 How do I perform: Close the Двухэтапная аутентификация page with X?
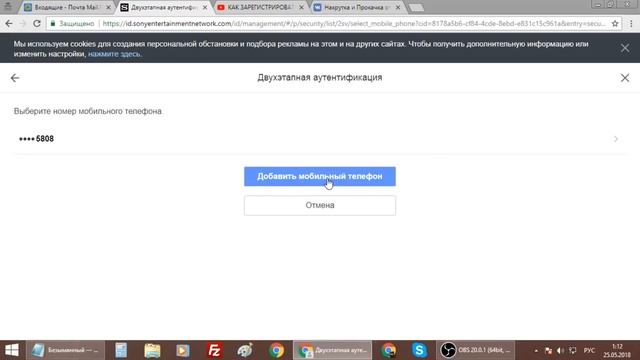(x=625, y=78)
